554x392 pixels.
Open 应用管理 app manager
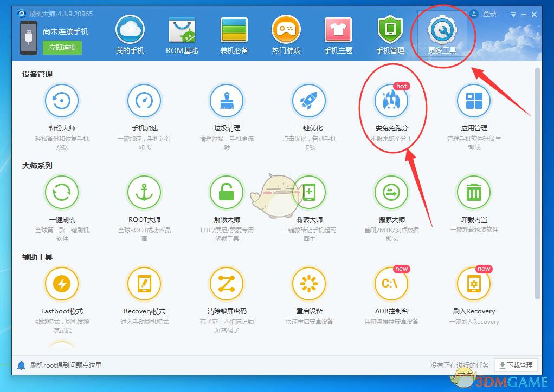tap(474, 101)
